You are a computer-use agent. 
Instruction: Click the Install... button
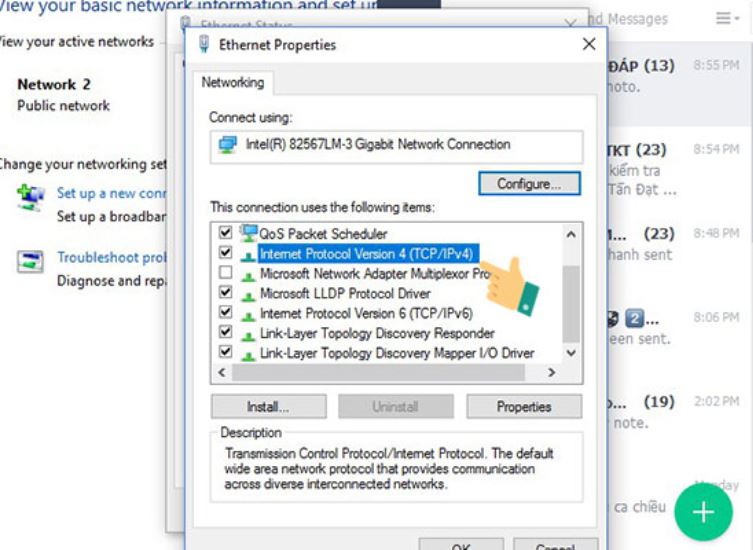pos(267,407)
